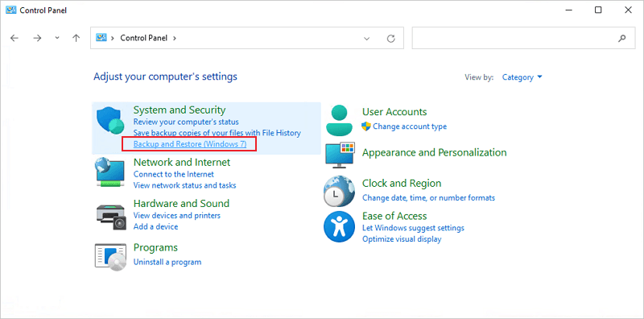Open Save backup copies with File History
This screenshot has width=644, height=319.
[x=217, y=133]
